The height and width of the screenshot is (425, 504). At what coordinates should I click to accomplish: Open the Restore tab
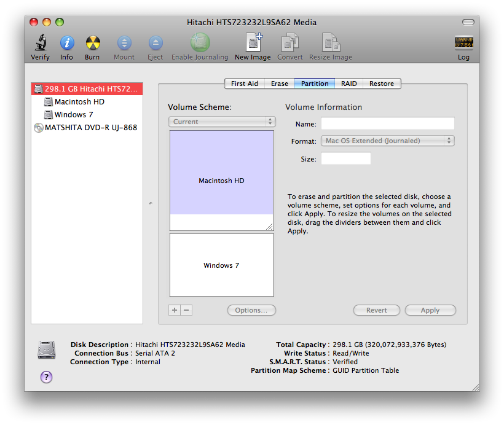pos(382,84)
